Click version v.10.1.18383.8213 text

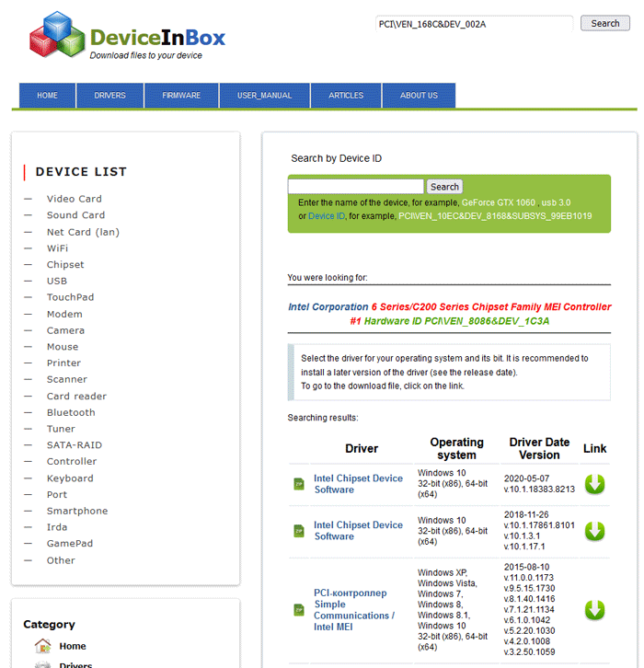tap(539, 489)
